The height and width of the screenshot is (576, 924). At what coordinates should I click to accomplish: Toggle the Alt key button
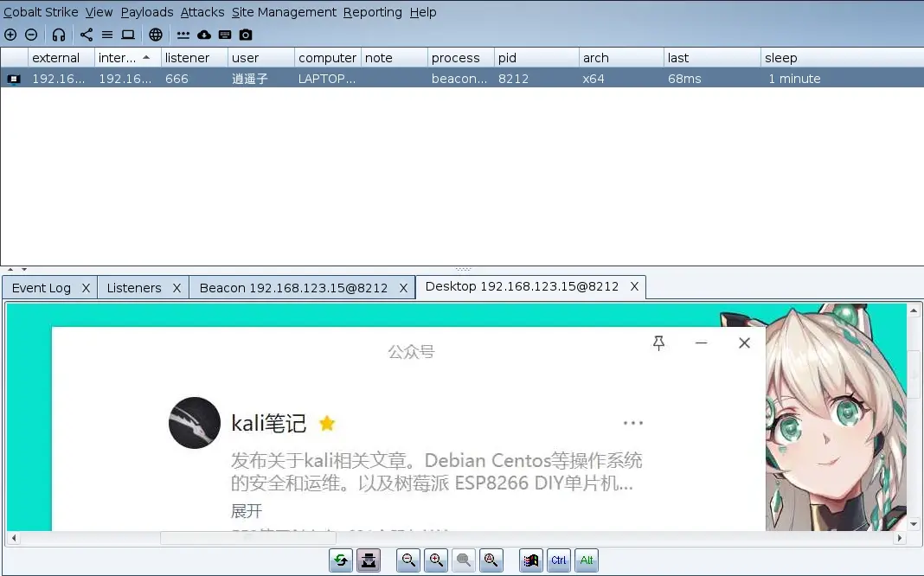click(x=587, y=560)
